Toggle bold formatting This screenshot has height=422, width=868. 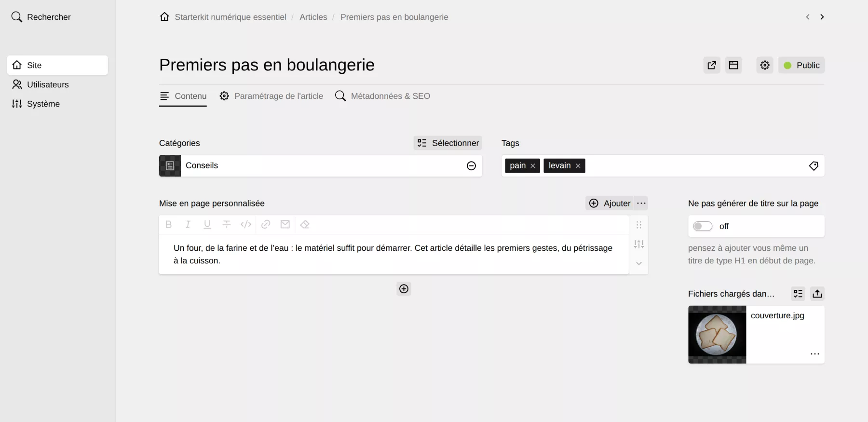coord(168,224)
